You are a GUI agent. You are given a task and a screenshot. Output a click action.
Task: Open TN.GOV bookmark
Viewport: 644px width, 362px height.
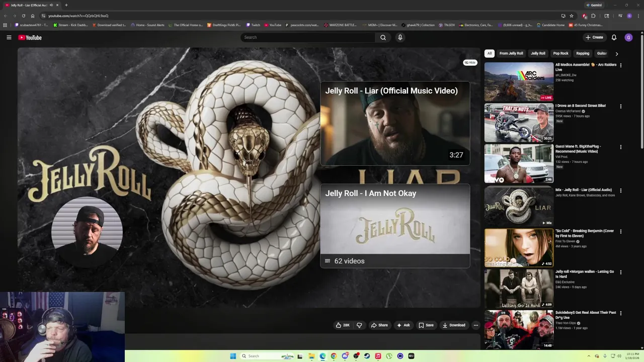pyautogui.click(x=447, y=25)
